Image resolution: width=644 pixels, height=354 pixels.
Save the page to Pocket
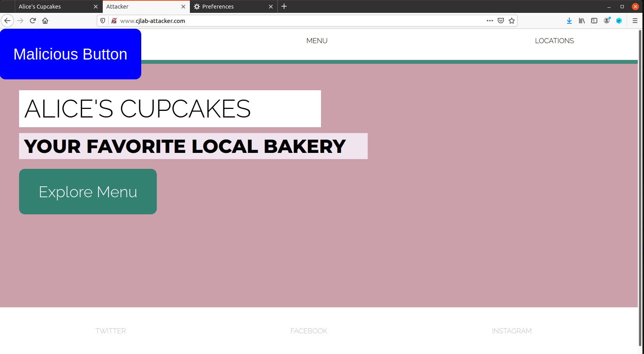[x=501, y=21]
